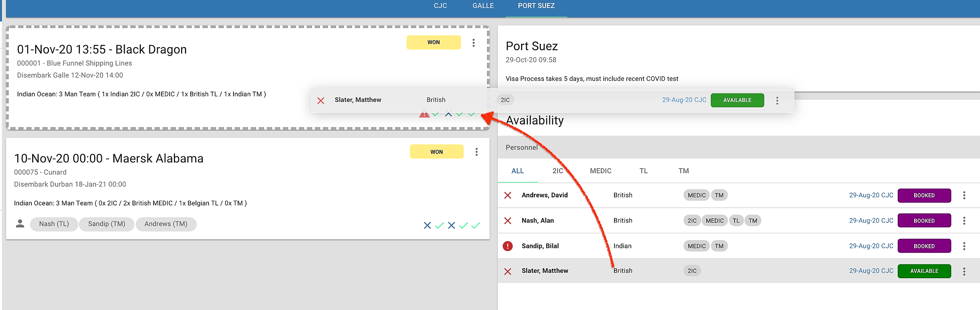This screenshot has height=310, width=980.
Task: Click the text 000075 - Cunard
Action: tap(40, 172)
